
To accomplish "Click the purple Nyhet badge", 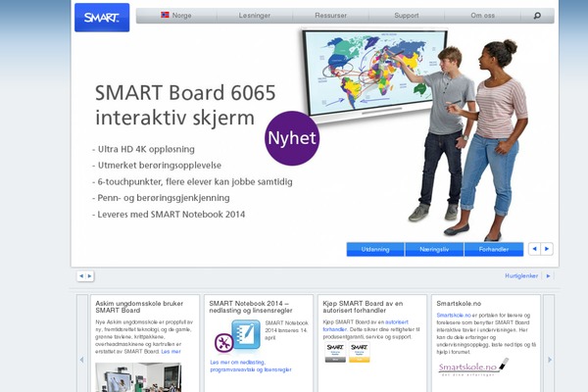I will pos(292,138).
